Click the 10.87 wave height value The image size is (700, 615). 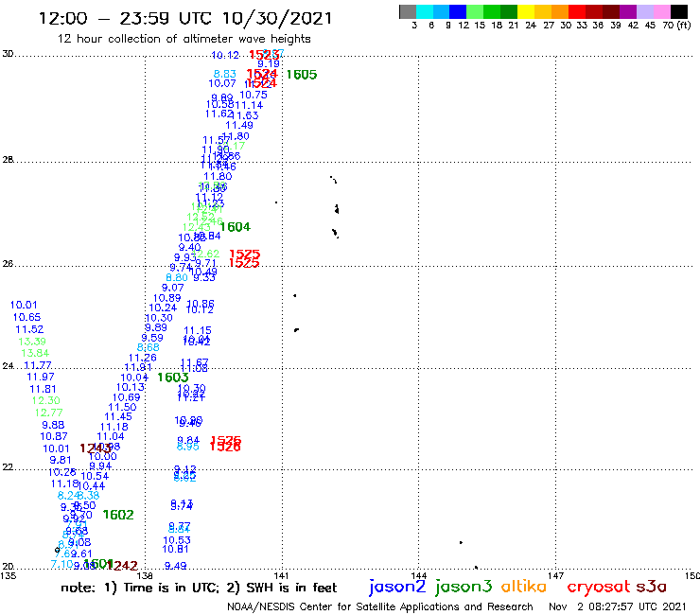tap(54, 437)
